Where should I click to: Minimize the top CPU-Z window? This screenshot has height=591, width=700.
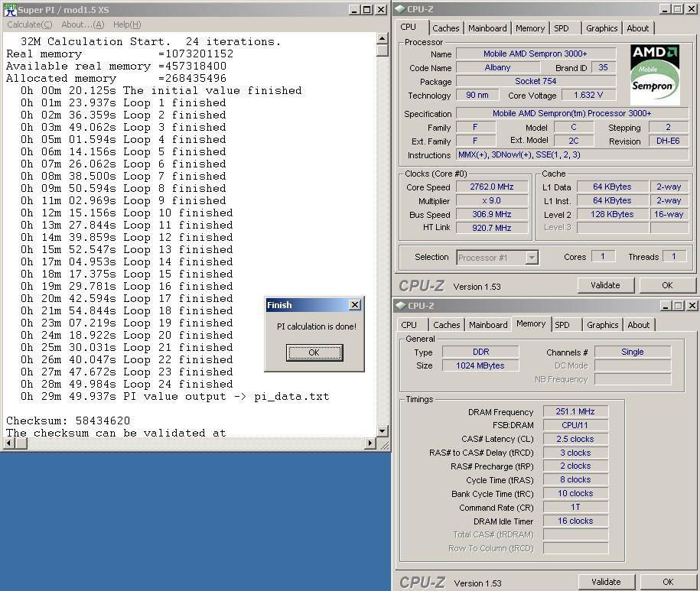(x=665, y=9)
